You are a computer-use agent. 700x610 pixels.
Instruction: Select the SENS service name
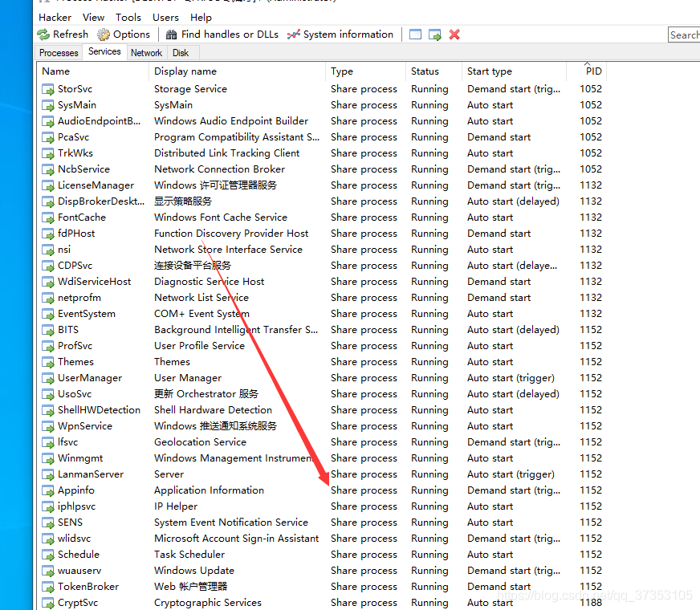[x=70, y=523]
